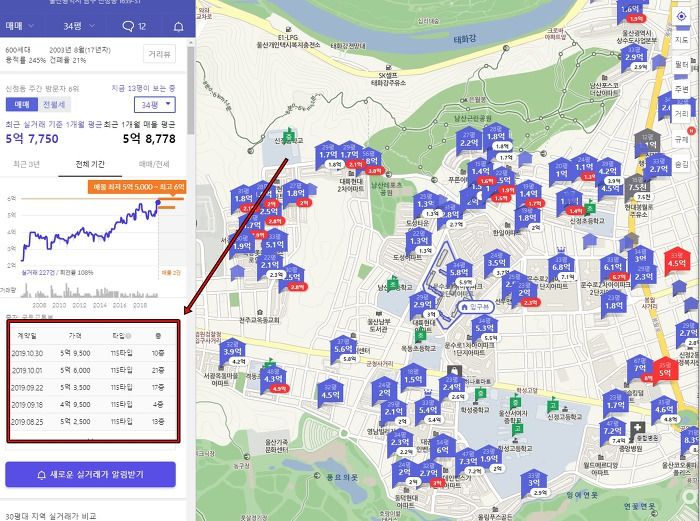
Task: Open the outlined 34평 size combo box
Action: point(154,105)
